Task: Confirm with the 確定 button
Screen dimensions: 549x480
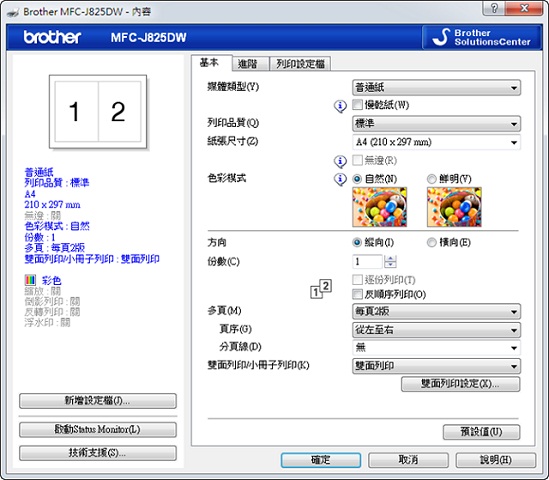Action: 321,460
